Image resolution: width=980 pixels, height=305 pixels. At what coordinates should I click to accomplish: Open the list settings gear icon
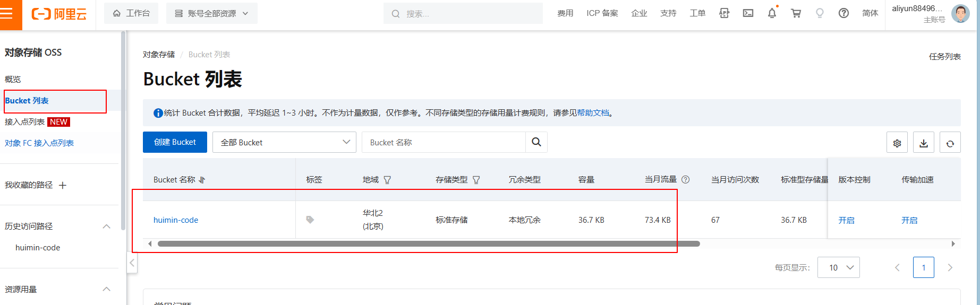point(897,143)
